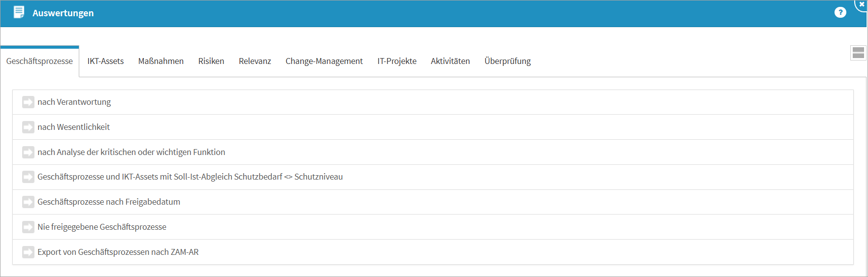This screenshot has height=277, width=868.
Task: Show the Relevanz tab
Action: (x=255, y=62)
